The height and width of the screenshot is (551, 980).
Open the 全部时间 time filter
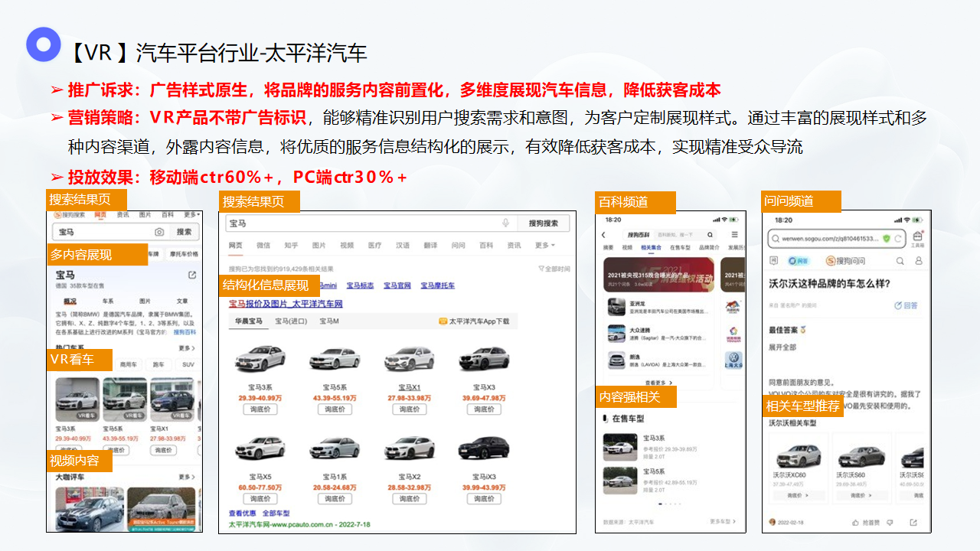(554, 269)
